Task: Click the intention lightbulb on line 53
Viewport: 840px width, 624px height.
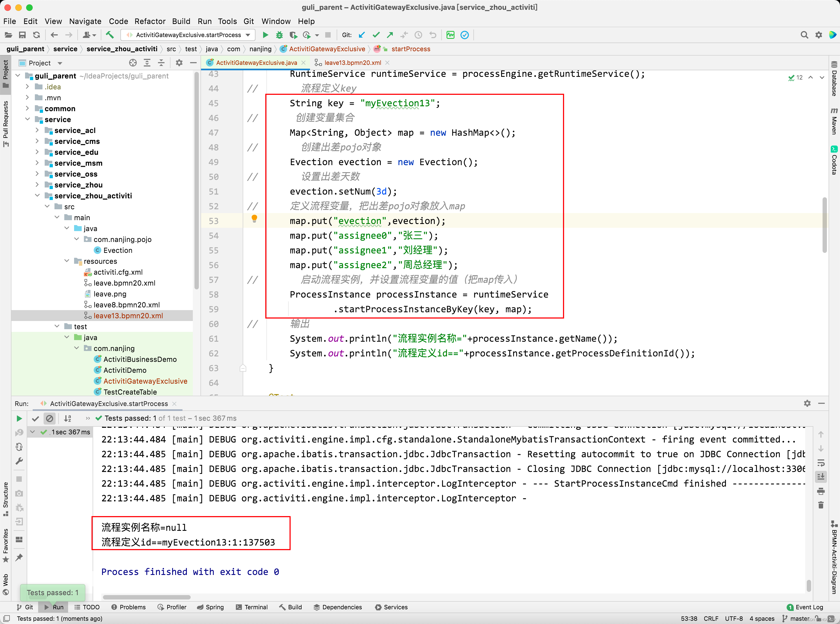Action: point(254,219)
